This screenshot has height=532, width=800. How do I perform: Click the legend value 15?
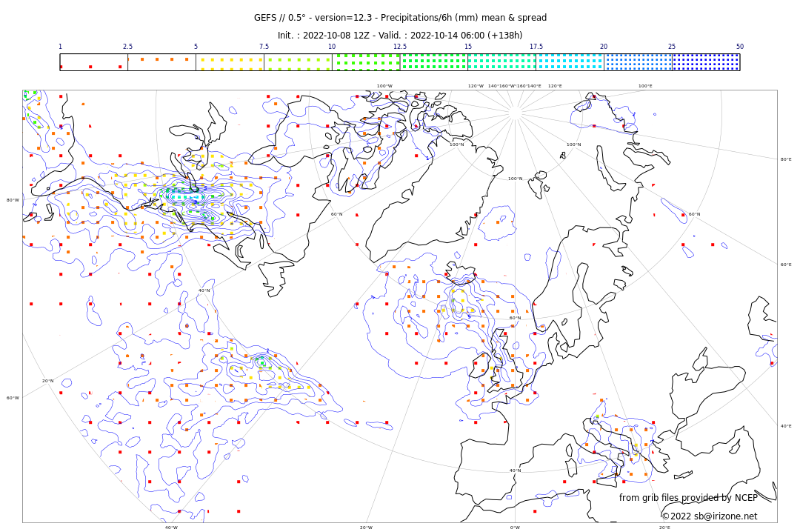tap(468, 47)
